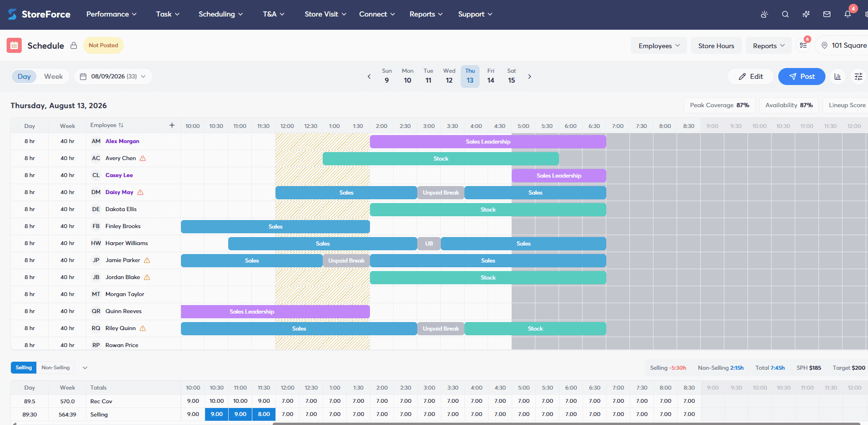Select Alex Morgan's Sales Leadership shift

tap(488, 142)
